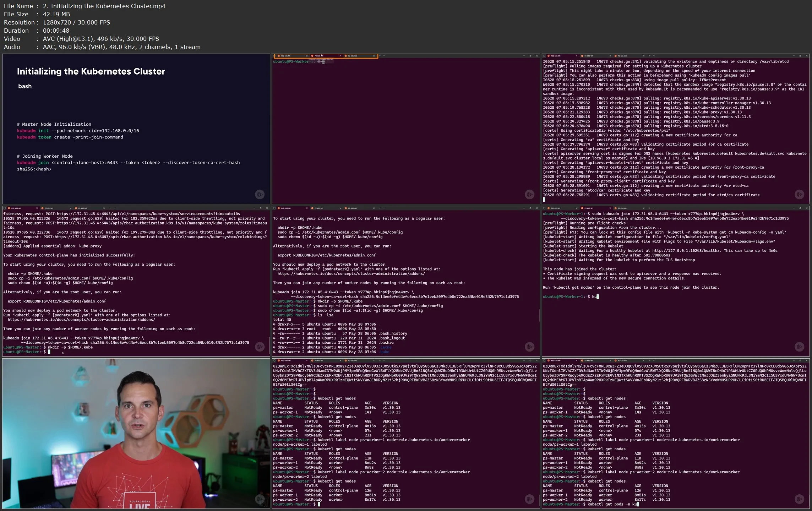Select P2-K8S-W1 tab in the empty PS-Worker terminal frame

[x=326, y=56]
